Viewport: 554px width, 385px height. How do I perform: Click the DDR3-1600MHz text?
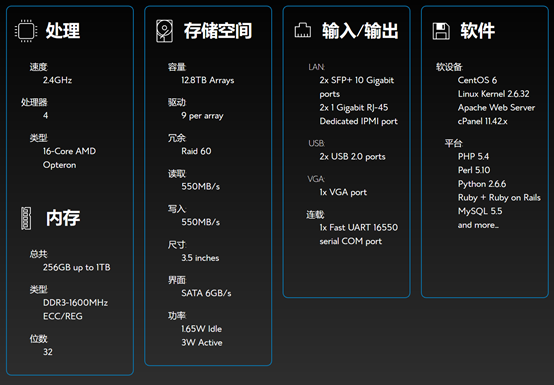(76, 303)
